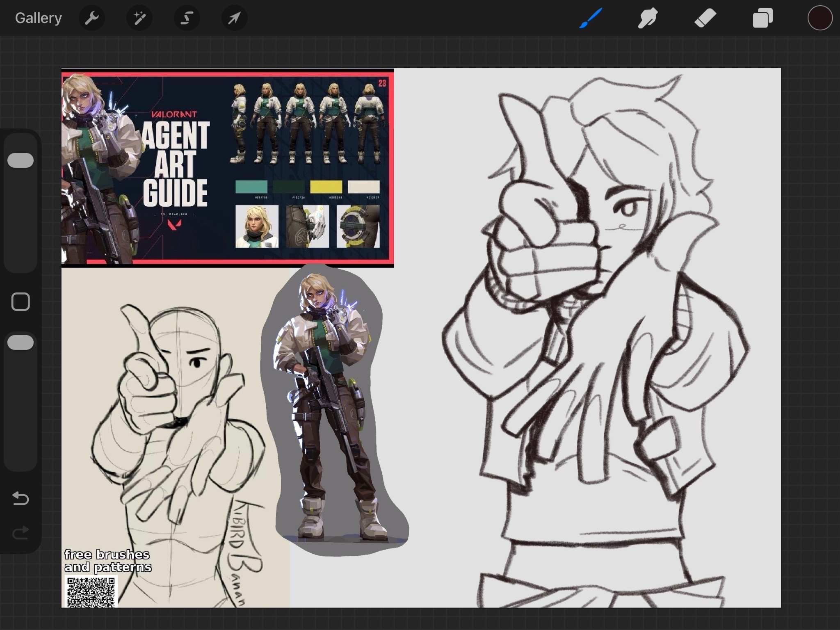Click the Valorant Agent Art Guide image

pyautogui.click(x=176, y=164)
